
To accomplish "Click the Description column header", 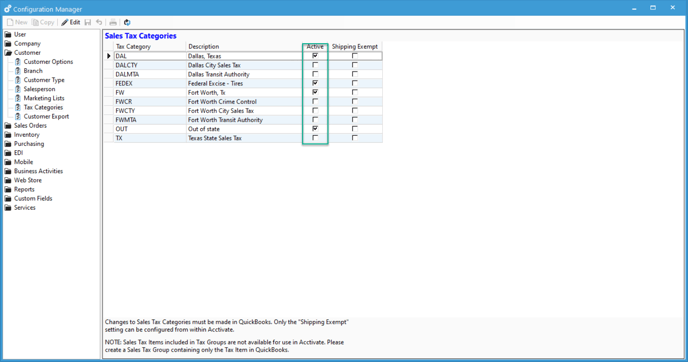I will point(244,47).
